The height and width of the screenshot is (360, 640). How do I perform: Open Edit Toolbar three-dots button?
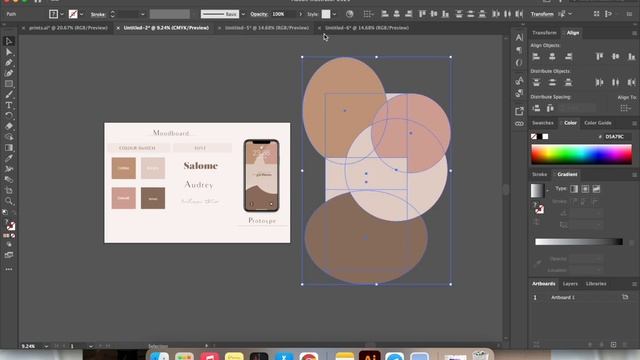(9, 269)
